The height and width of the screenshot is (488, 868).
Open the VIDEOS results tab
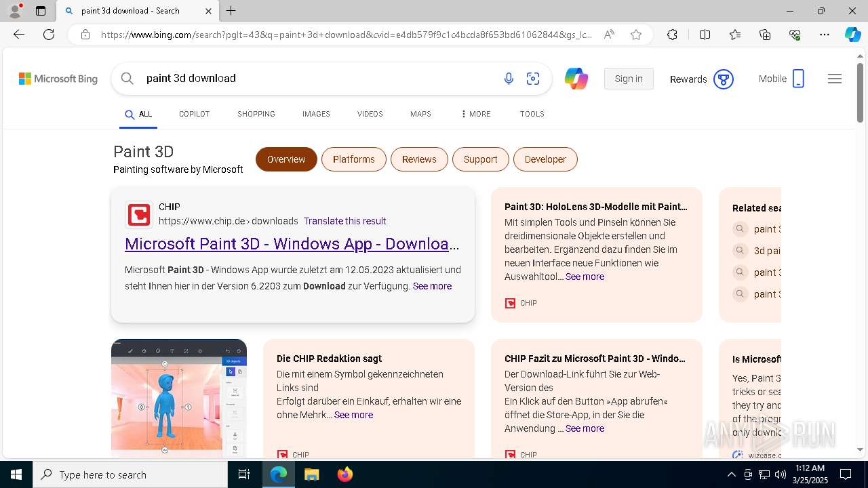(x=370, y=114)
